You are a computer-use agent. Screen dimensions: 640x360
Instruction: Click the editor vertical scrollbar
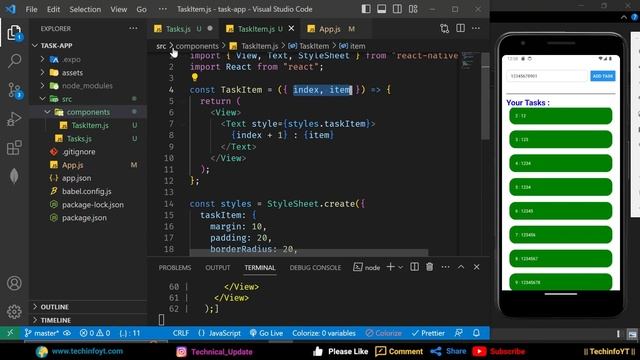485,98
